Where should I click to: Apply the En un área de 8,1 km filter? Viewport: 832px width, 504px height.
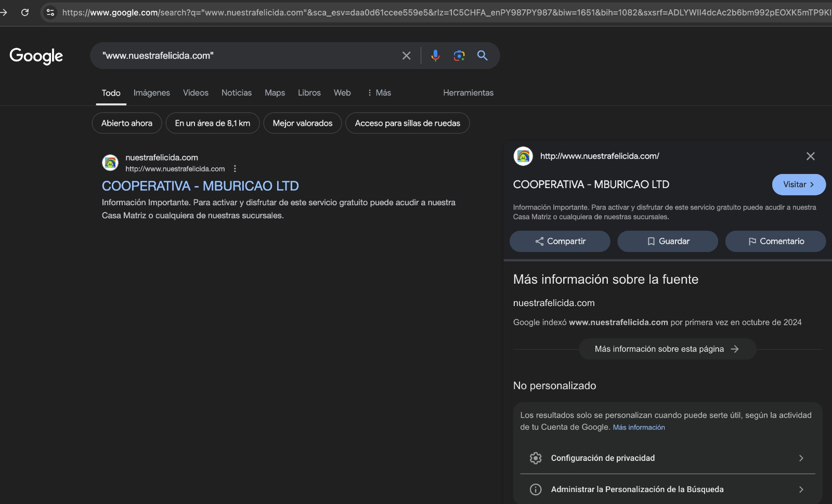coord(213,123)
